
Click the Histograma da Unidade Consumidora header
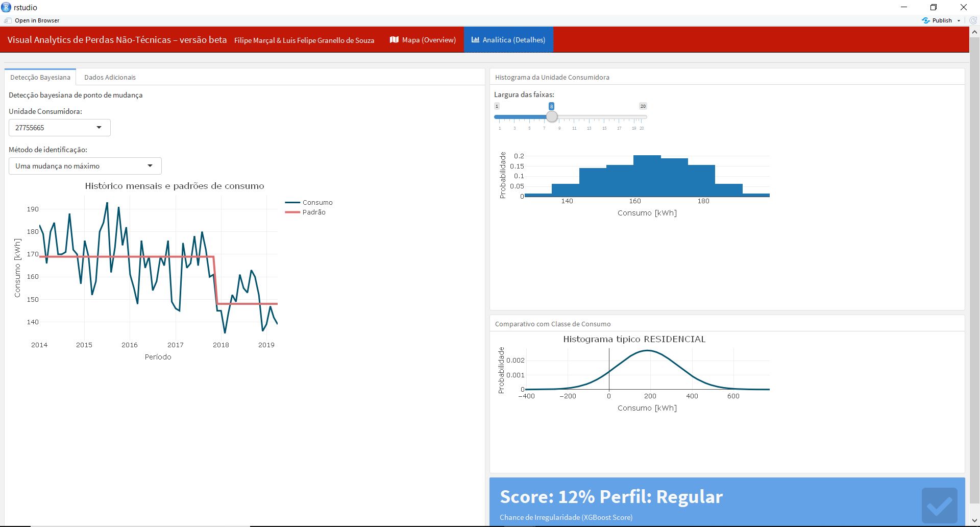click(552, 77)
